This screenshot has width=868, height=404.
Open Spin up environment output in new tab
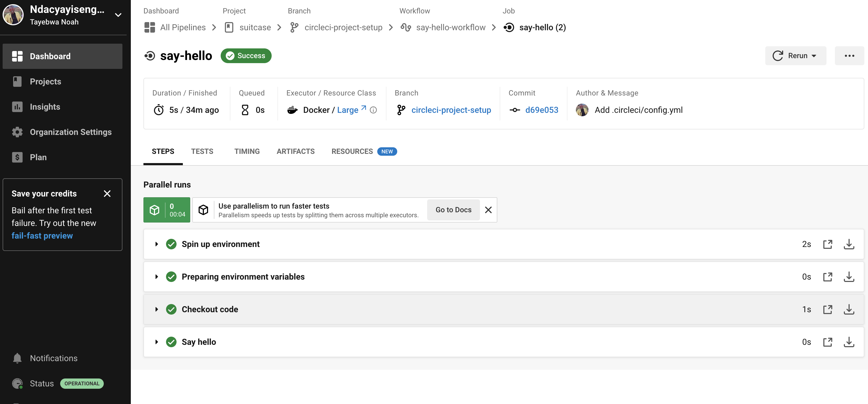[x=828, y=244]
